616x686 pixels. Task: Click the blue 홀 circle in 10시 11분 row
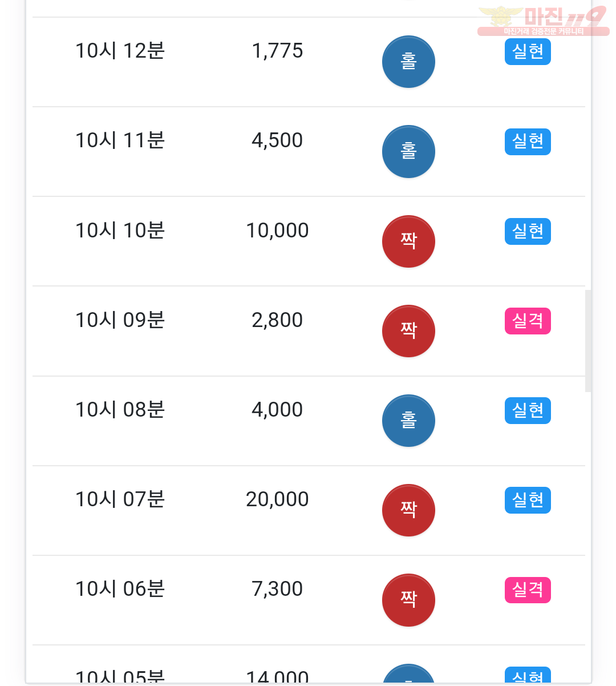point(408,151)
